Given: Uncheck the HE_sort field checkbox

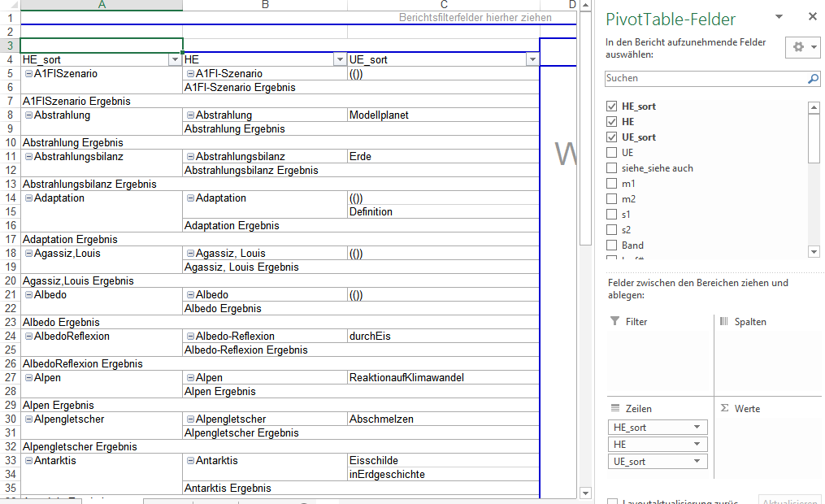Looking at the screenshot, I should [x=612, y=106].
